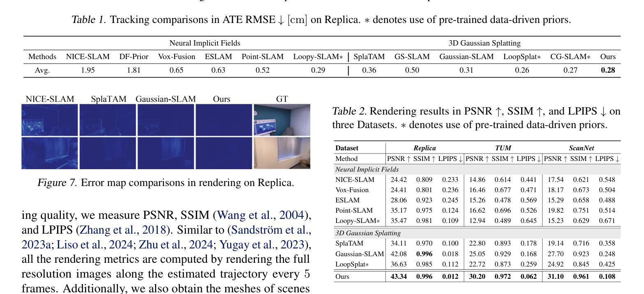Click the top Ours error map in Figure 7
This screenshot has width=644, height=294.
point(224,120)
